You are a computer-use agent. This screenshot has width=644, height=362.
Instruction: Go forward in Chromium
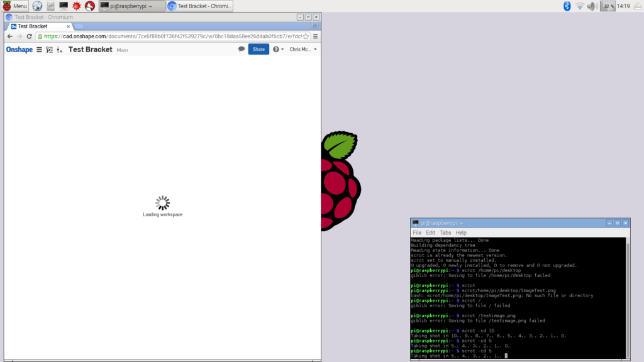point(19,36)
